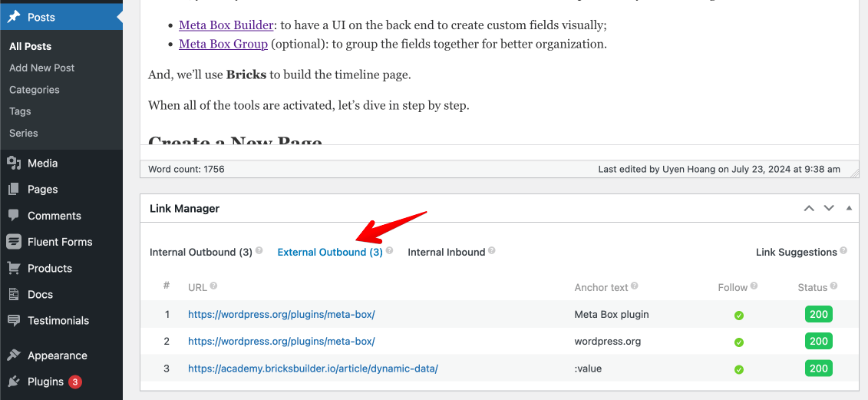868x400 pixels.
Task: Click the Fluent Forms icon
Action: coord(14,242)
